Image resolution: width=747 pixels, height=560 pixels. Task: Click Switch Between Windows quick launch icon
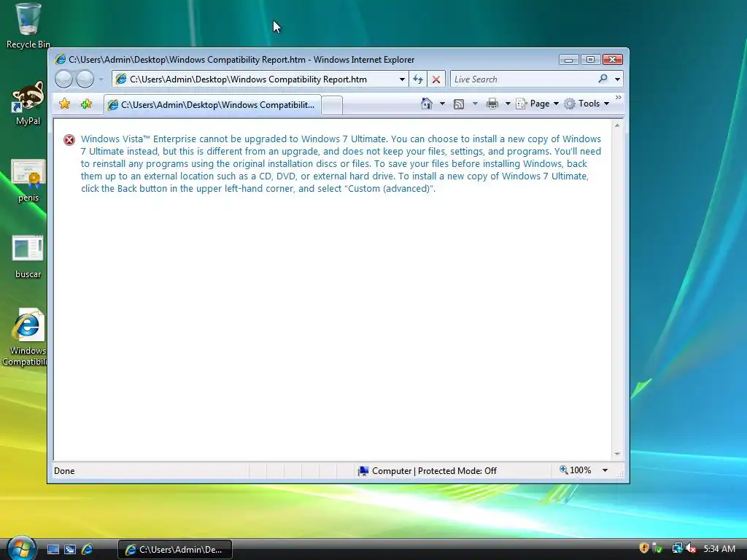point(70,549)
